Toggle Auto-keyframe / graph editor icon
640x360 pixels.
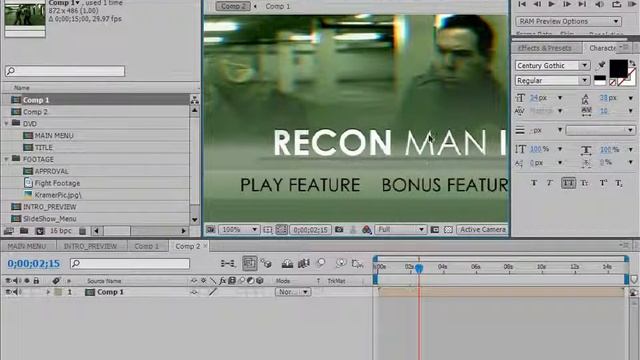357,264
